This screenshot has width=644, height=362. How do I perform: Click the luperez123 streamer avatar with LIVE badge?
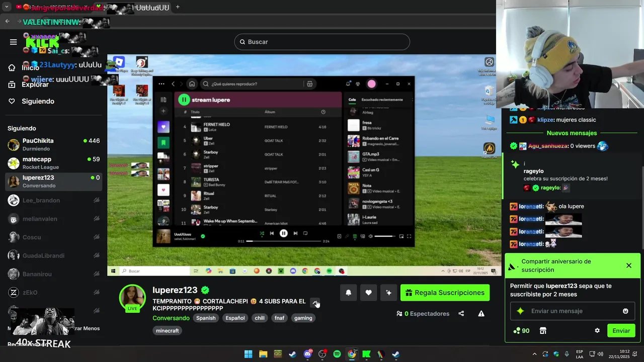pos(132,298)
